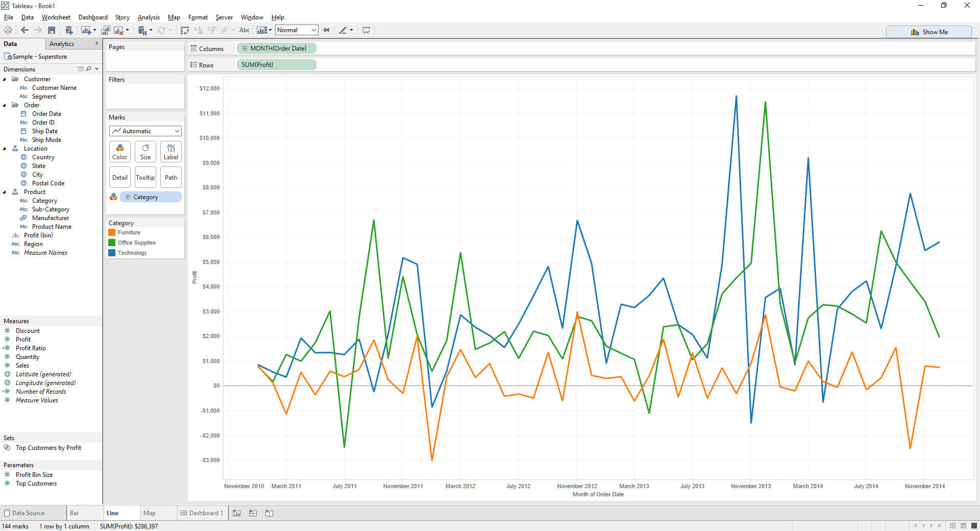The image size is (980, 531).
Task: Click the New Dashboard tab icon
Action: point(253,513)
